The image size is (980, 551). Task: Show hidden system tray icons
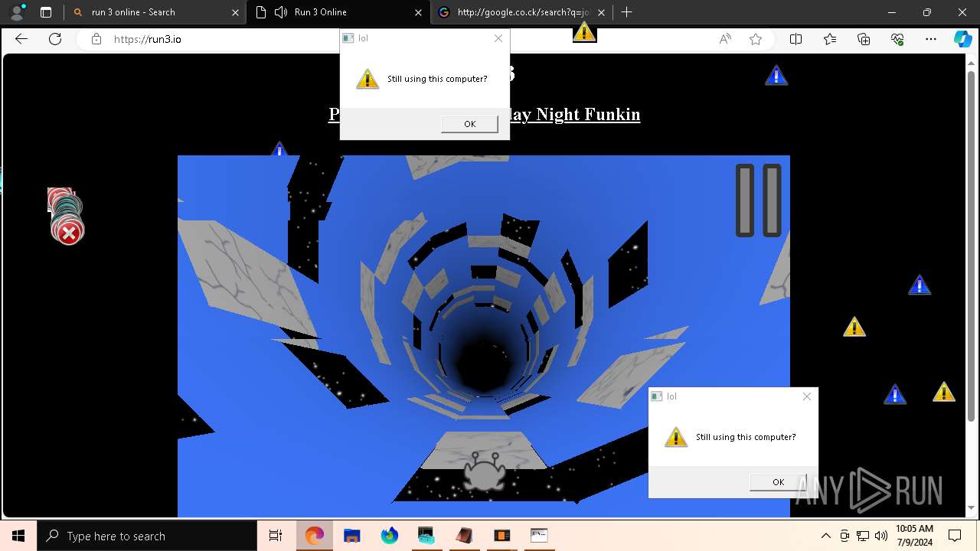click(x=825, y=536)
